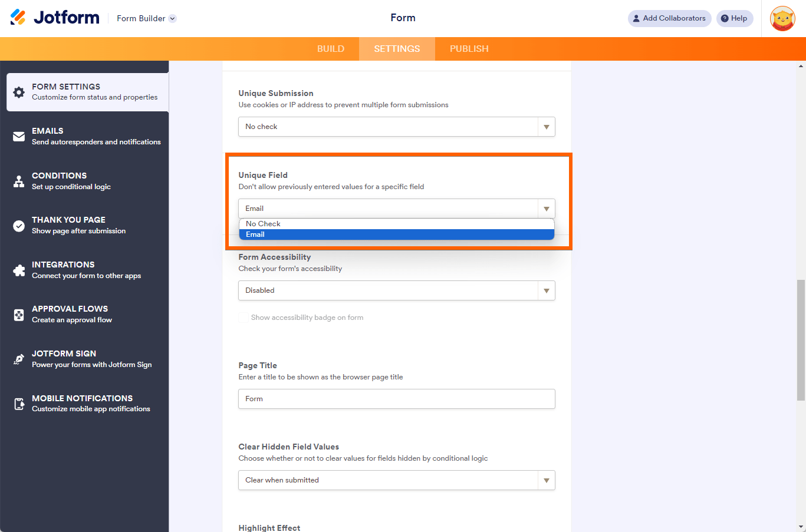Click the Approval Flows icon
806x532 pixels.
[x=19, y=315]
